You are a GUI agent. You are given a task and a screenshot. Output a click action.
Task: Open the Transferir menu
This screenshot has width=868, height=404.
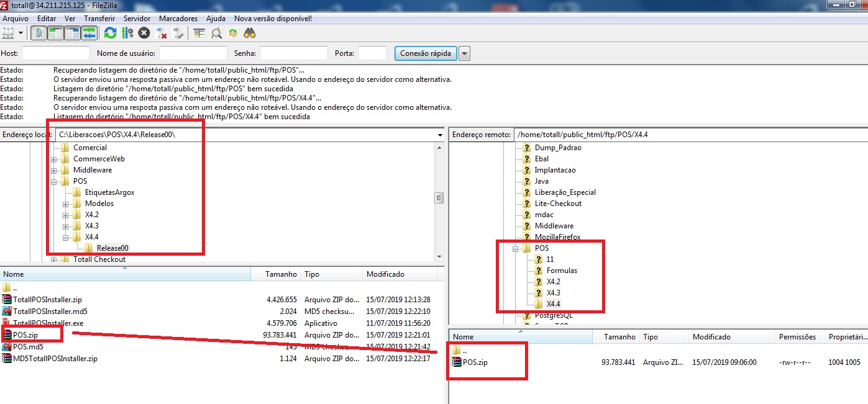pos(99,19)
